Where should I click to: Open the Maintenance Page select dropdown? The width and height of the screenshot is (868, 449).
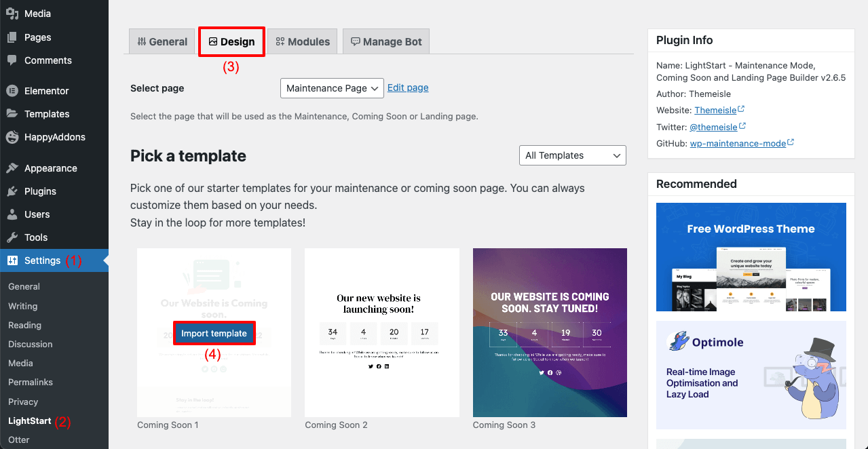point(332,88)
